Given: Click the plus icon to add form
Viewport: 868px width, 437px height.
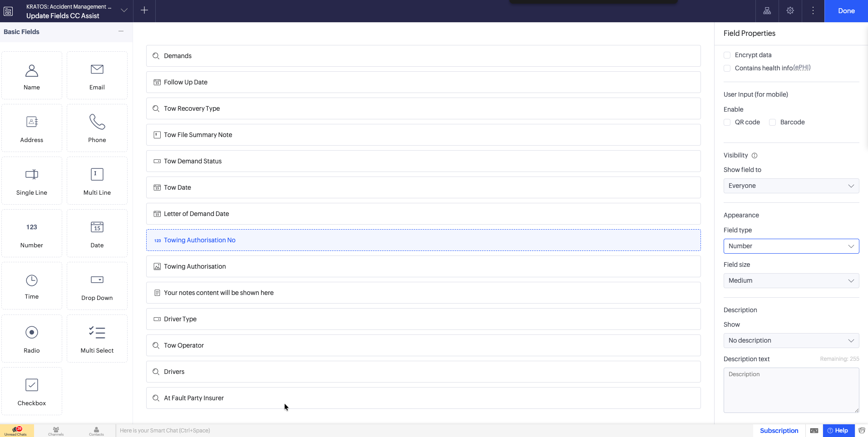Looking at the screenshot, I should tap(144, 10).
